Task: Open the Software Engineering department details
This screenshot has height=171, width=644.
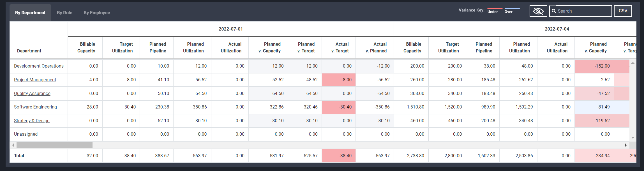Action: tap(35, 107)
